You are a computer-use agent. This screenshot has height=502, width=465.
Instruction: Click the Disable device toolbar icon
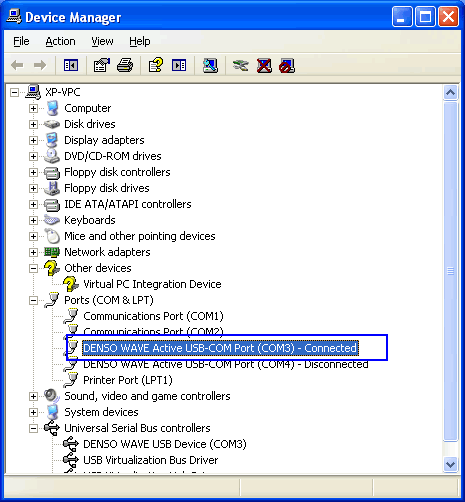pyautogui.click(x=287, y=65)
